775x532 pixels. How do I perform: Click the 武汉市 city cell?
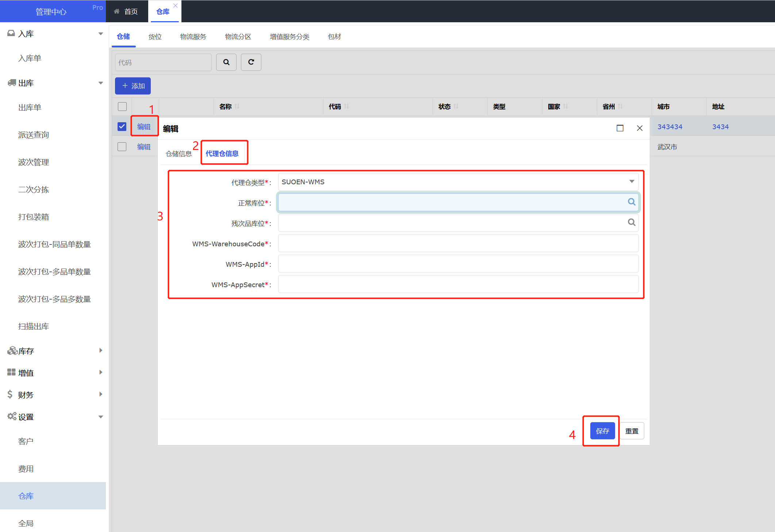(667, 147)
